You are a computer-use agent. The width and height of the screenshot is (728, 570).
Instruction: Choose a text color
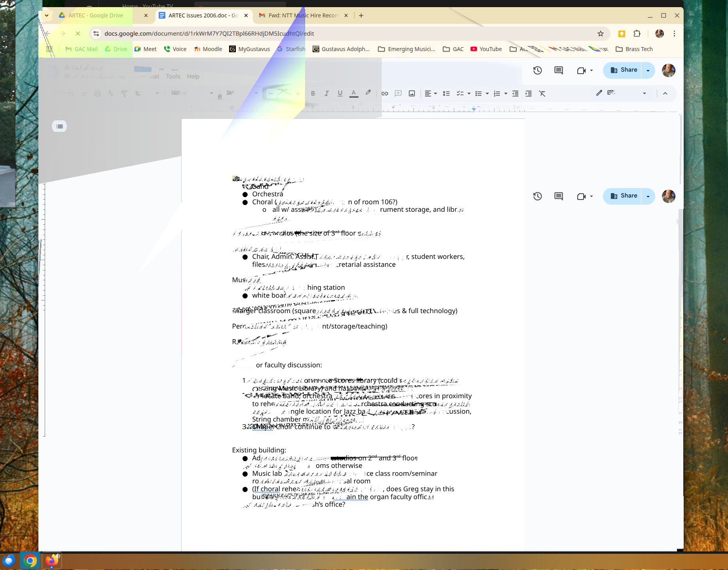point(354,93)
